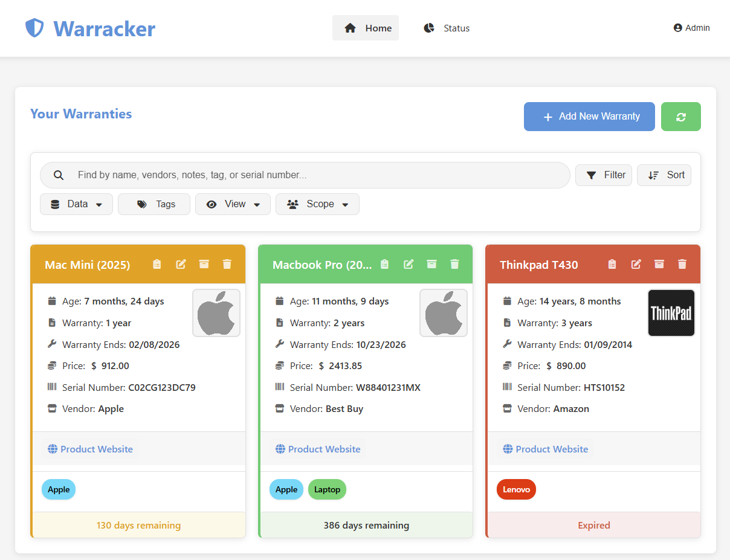Delete the Mac Mini (2025) warranty
The height and width of the screenshot is (560, 730).
[x=227, y=264]
